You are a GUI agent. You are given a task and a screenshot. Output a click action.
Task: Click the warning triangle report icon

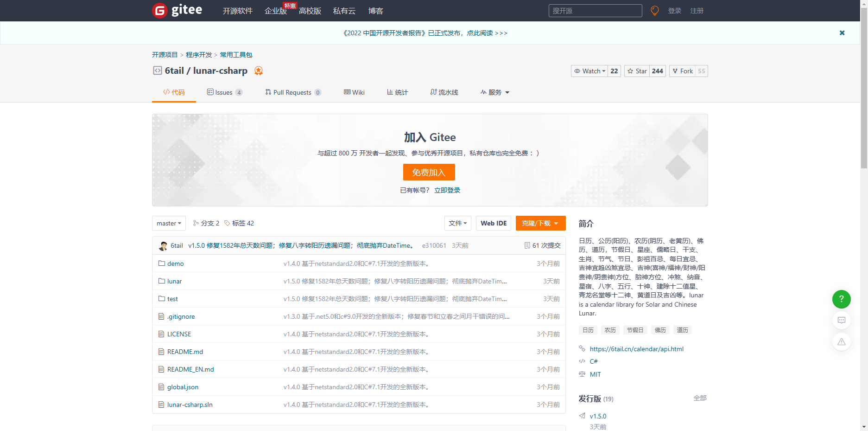pyautogui.click(x=842, y=342)
